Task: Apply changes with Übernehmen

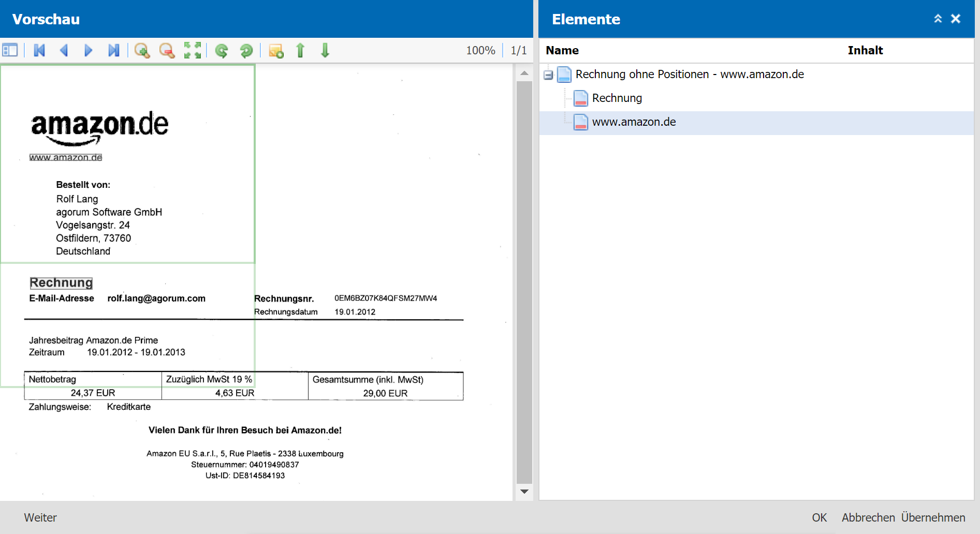Action: click(933, 517)
